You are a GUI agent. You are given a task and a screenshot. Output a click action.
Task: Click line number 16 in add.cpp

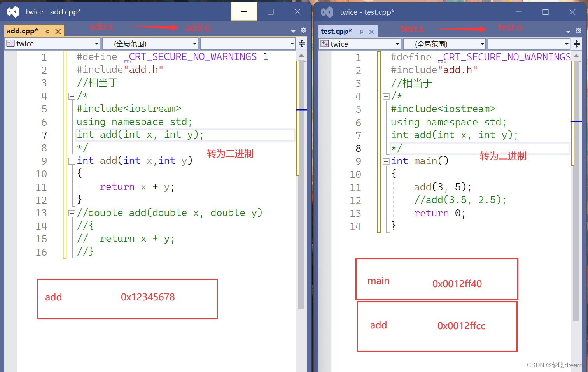click(x=41, y=252)
